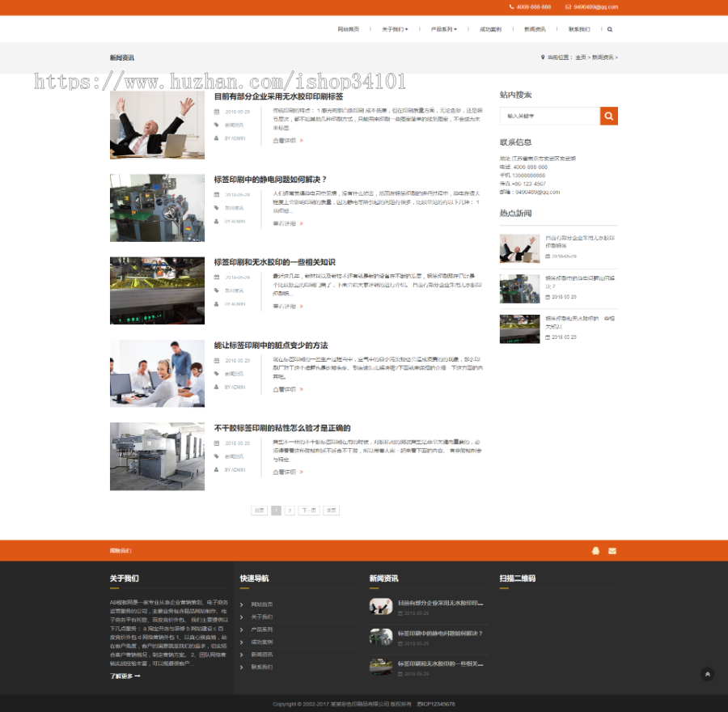Viewport: 728px width, 712px height.
Task: Select 网站首页 in the navigation menu
Action: pyautogui.click(x=348, y=29)
